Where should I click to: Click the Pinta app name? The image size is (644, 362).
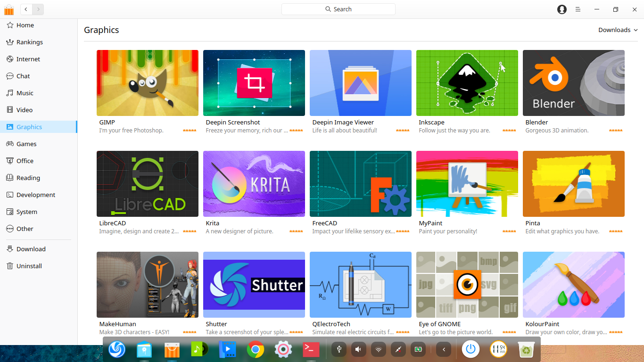point(533,223)
